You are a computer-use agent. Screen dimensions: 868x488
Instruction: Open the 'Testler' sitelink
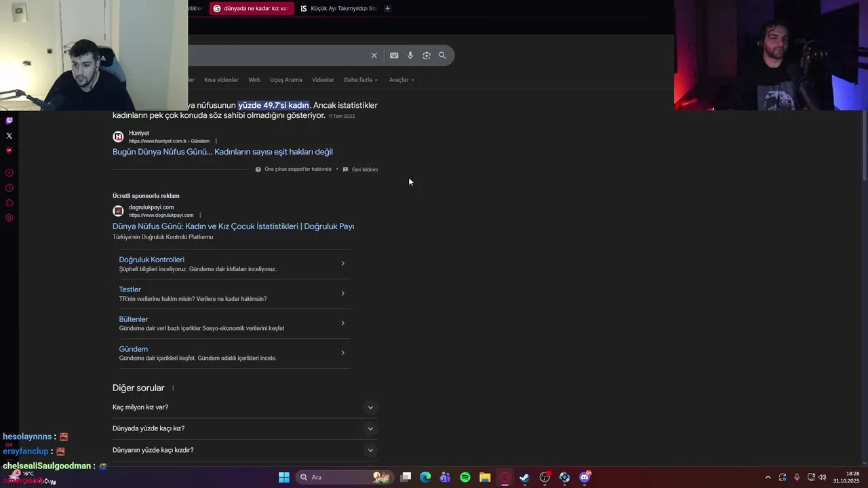click(130, 289)
